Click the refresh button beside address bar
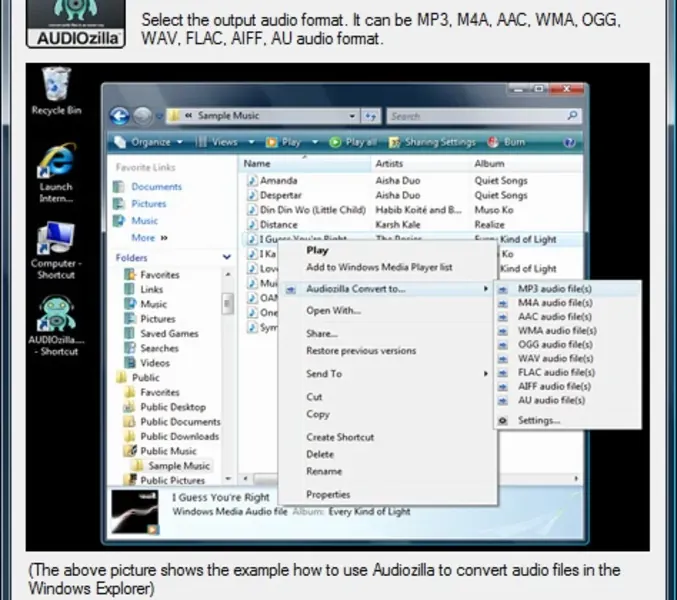The image size is (677, 600). click(x=370, y=116)
